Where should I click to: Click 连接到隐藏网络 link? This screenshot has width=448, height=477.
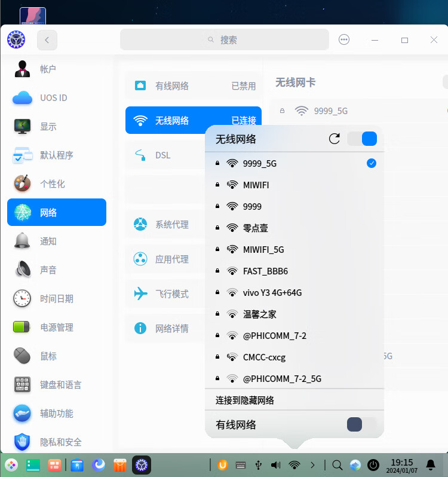245,400
